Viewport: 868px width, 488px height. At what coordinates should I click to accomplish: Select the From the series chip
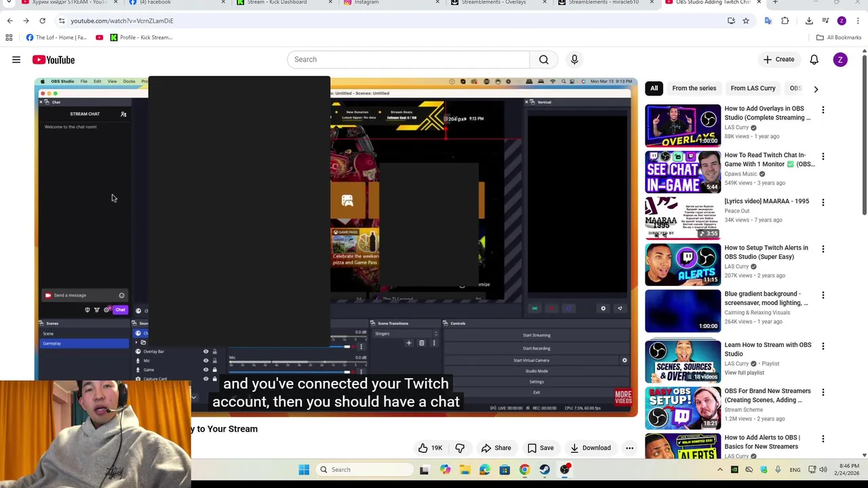pyautogui.click(x=694, y=88)
